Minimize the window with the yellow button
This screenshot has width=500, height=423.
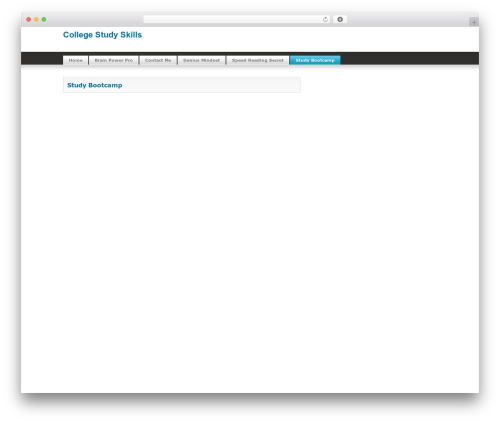pyautogui.click(x=36, y=19)
